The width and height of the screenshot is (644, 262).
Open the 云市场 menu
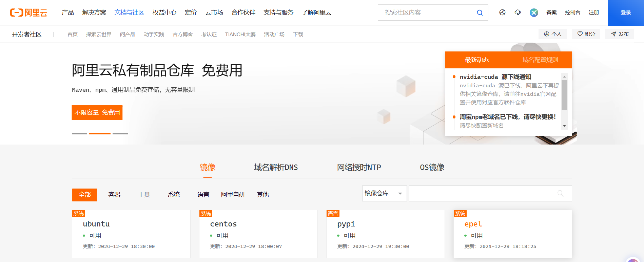tap(214, 13)
